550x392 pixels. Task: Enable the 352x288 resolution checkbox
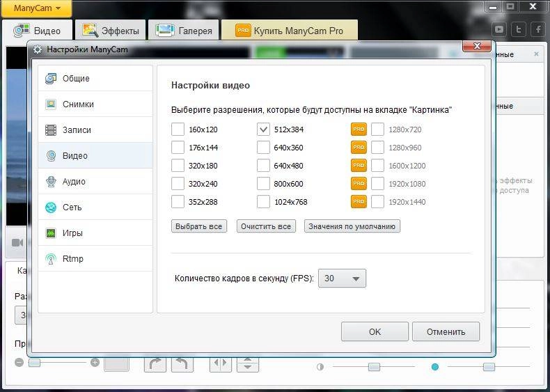178,201
